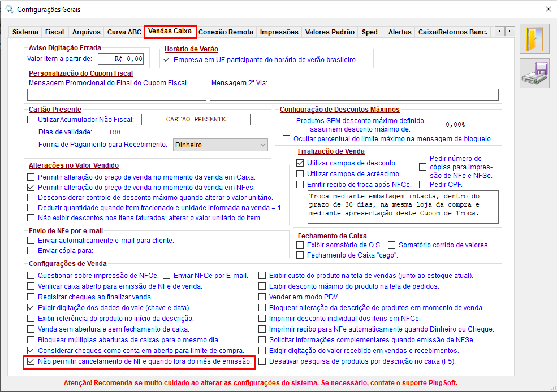
Task: Uncheck Exigir digitação dos dados do vale
Action: 31,308
